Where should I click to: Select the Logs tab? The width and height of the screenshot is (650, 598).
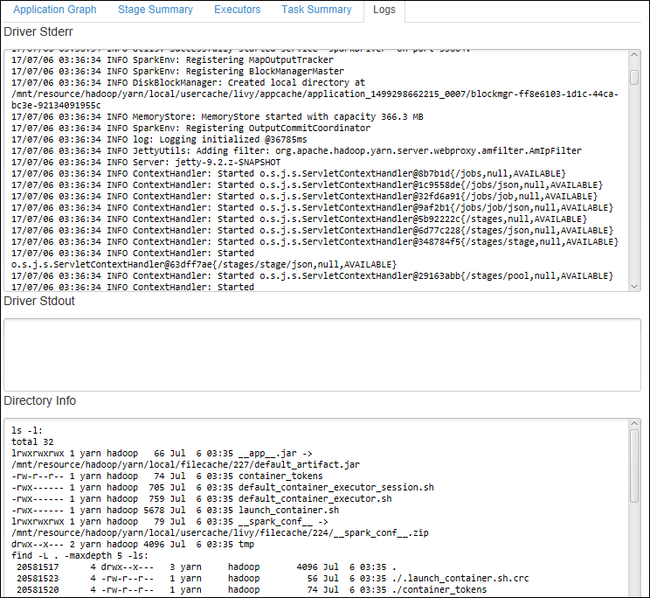point(384,10)
